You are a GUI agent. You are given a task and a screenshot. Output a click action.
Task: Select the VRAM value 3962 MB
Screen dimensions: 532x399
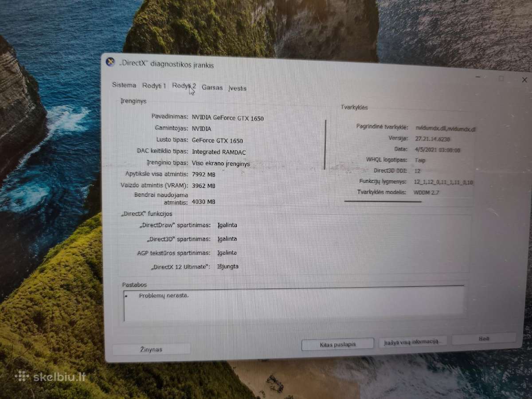click(203, 186)
